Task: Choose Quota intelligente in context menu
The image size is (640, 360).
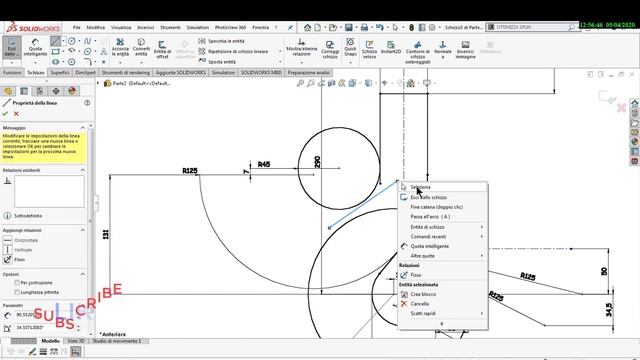Action: pyautogui.click(x=443, y=246)
